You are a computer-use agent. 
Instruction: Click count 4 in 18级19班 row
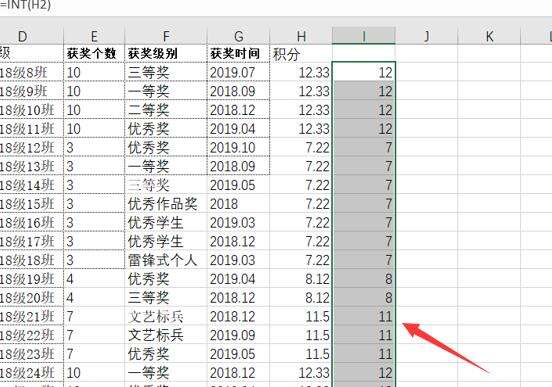pos(94,279)
